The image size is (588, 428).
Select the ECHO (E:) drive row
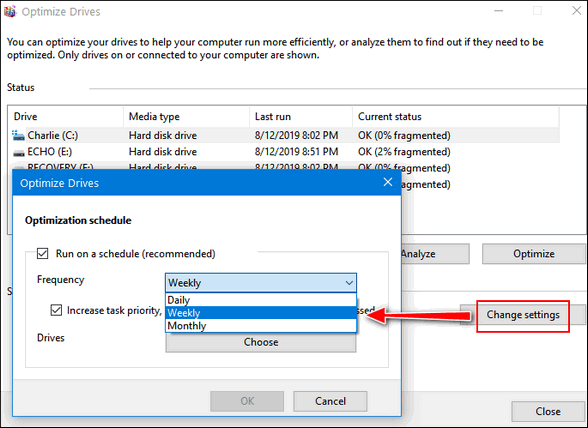click(285, 152)
